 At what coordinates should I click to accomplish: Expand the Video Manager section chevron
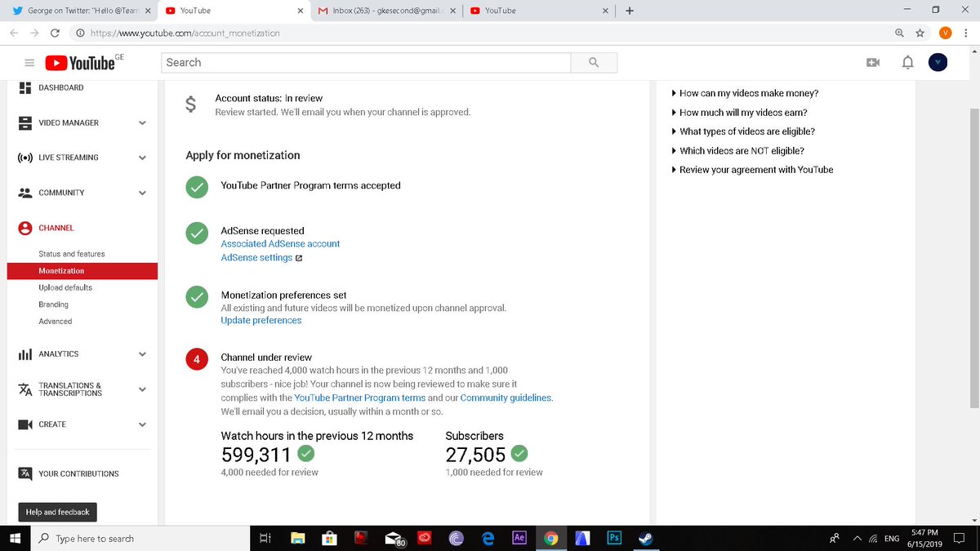point(142,123)
